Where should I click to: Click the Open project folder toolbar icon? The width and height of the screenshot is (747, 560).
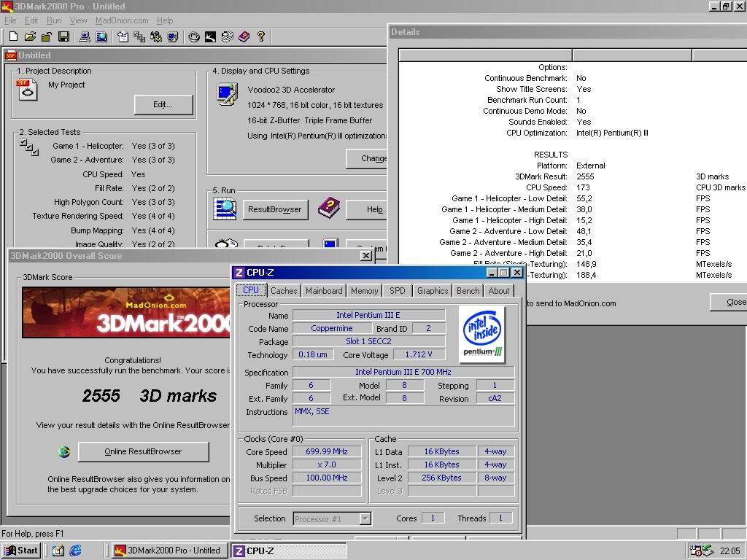tap(30, 36)
